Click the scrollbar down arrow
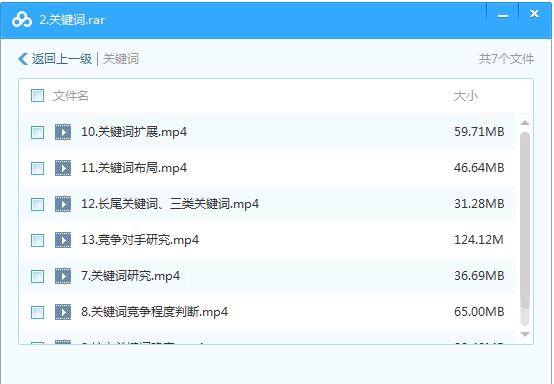This screenshot has height=384, width=554. point(525,334)
